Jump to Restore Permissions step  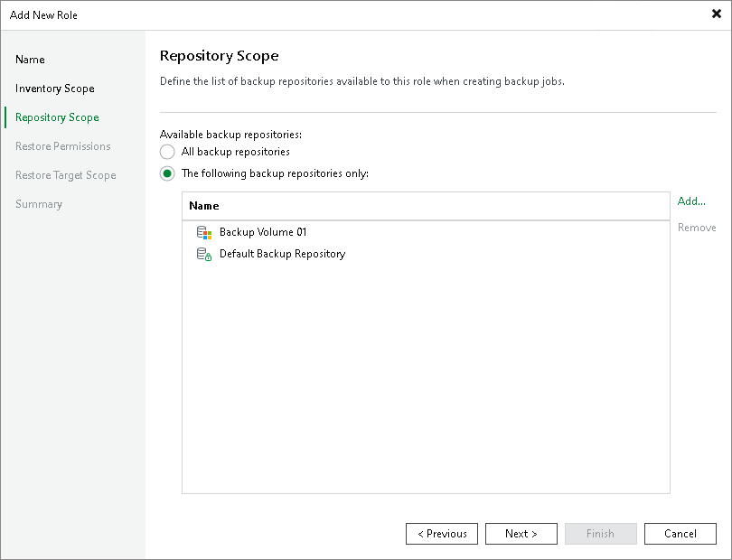tap(63, 146)
